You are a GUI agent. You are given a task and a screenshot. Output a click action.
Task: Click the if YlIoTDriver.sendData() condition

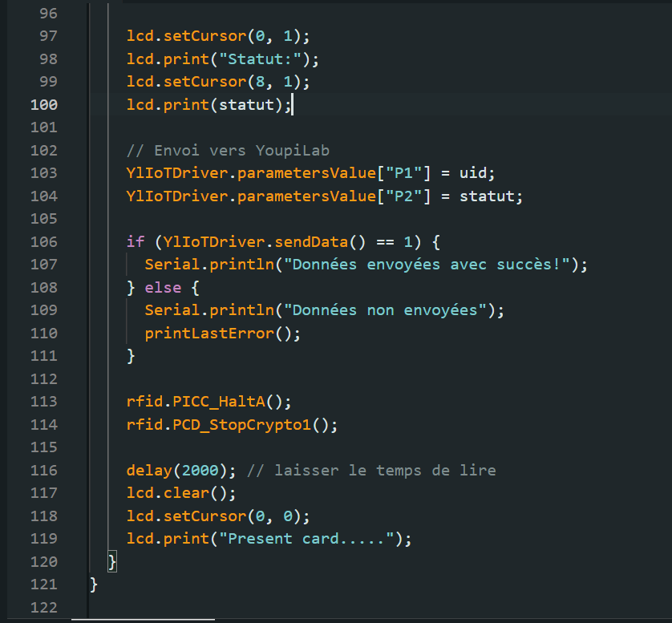click(x=283, y=241)
